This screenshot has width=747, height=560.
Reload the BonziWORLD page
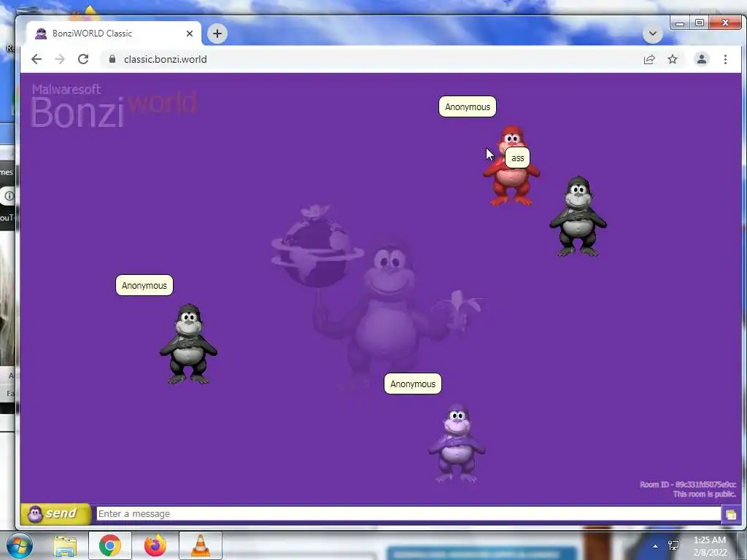click(83, 59)
